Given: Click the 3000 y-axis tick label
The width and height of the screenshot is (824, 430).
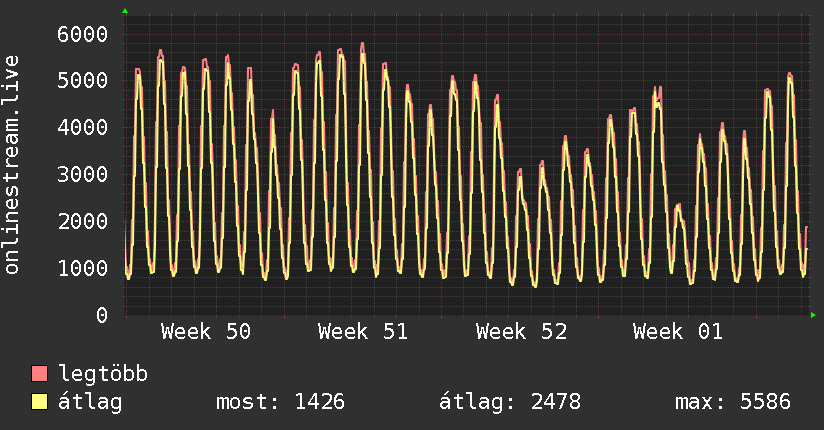Looking at the screenshot, I should tap(80, 175).
